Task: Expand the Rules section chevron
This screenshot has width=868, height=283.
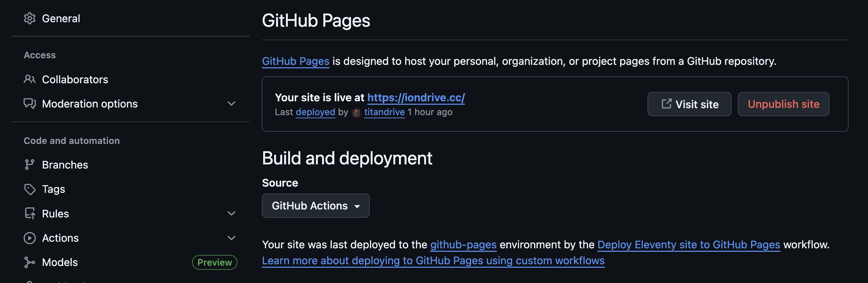Action: (231, 214)
